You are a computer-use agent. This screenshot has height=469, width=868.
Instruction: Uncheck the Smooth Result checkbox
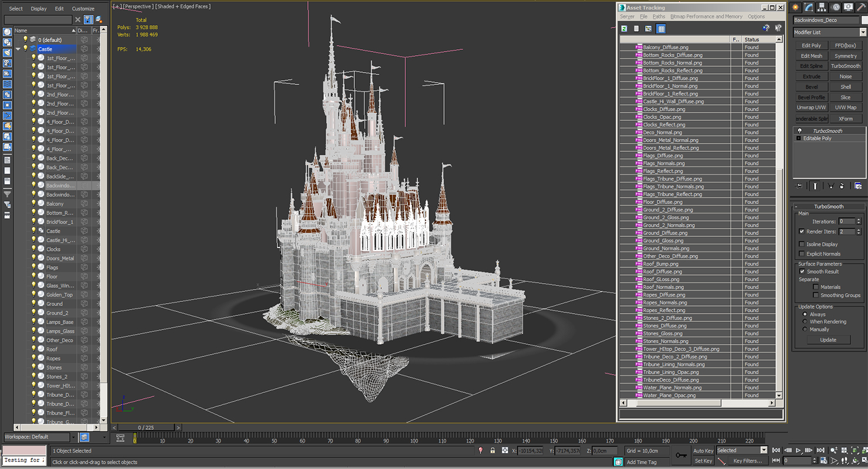(x=802, y=271)
